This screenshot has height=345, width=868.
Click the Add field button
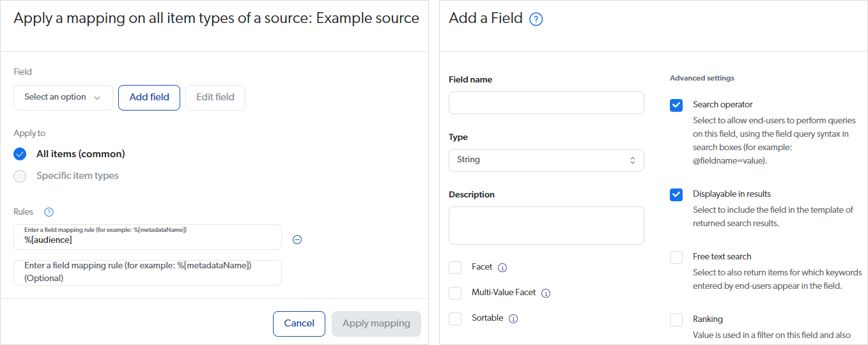pos(149,98)
